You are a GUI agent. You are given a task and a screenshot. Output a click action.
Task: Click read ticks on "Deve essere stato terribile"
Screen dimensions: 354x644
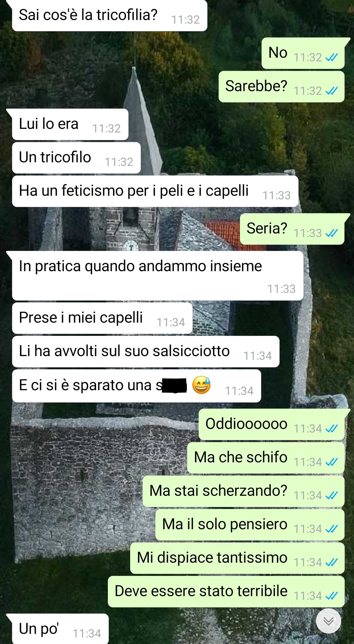tap(331, 596)
